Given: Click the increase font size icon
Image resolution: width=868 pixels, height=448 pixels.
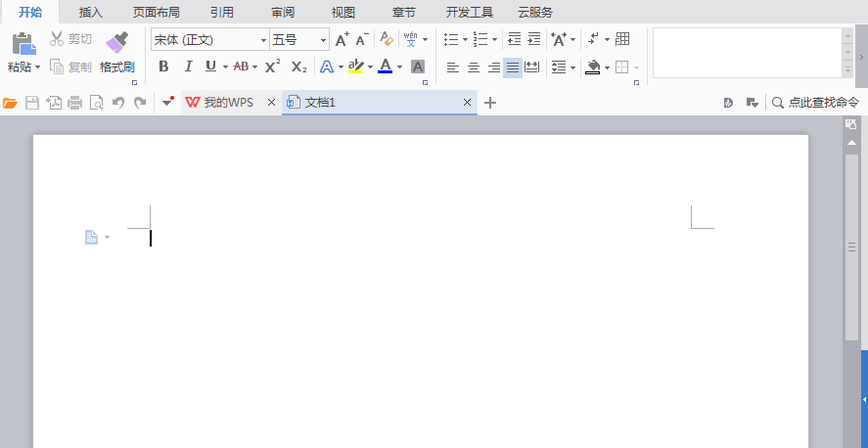Looking at the screenshot, I should 343,39.
